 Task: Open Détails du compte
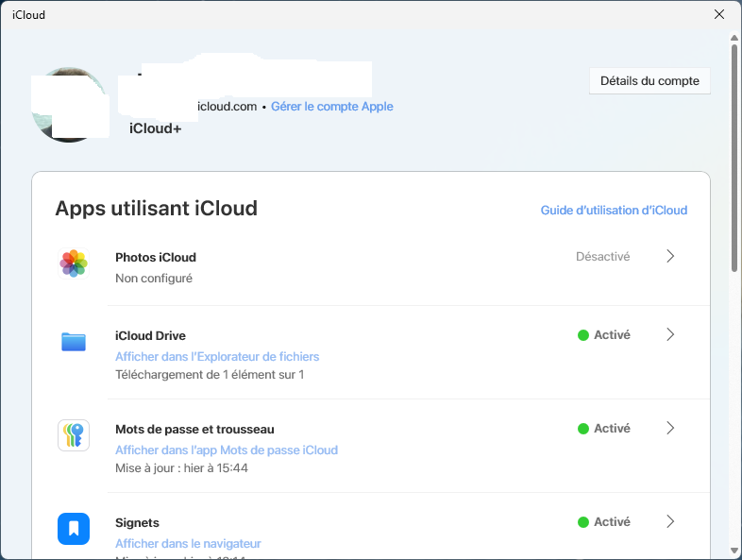pos(649,81)
